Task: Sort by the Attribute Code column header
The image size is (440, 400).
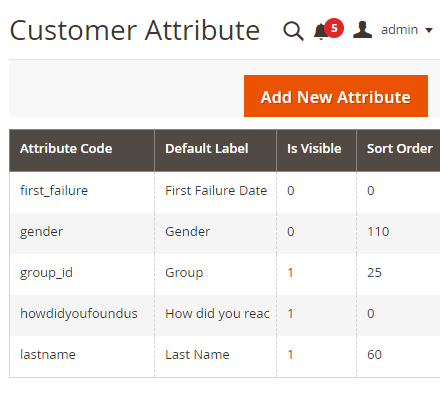Action: pos(66,149)
